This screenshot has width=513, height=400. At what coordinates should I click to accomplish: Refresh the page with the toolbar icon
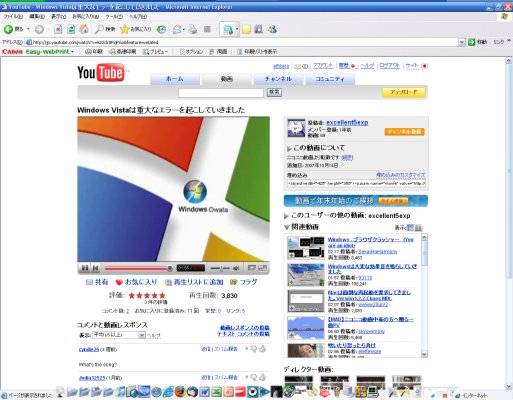pos(71,29)
